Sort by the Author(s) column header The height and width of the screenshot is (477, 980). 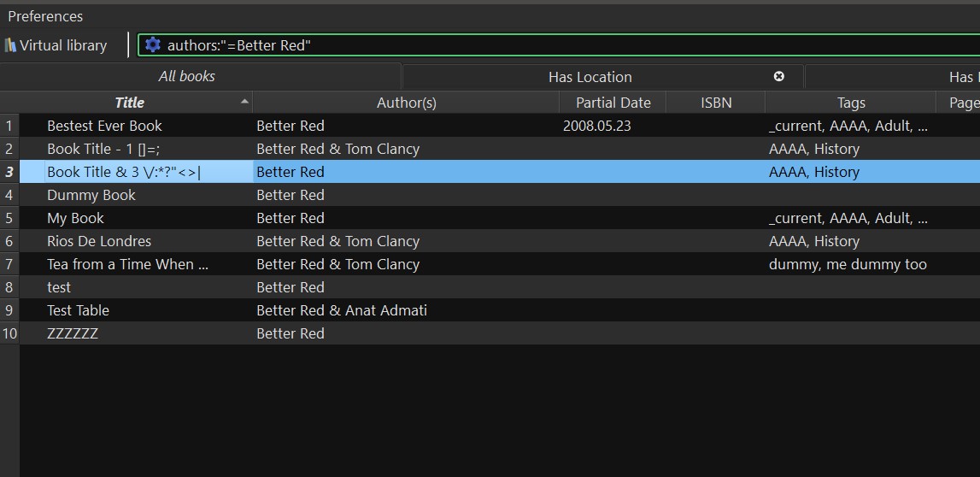click(406, 103)
